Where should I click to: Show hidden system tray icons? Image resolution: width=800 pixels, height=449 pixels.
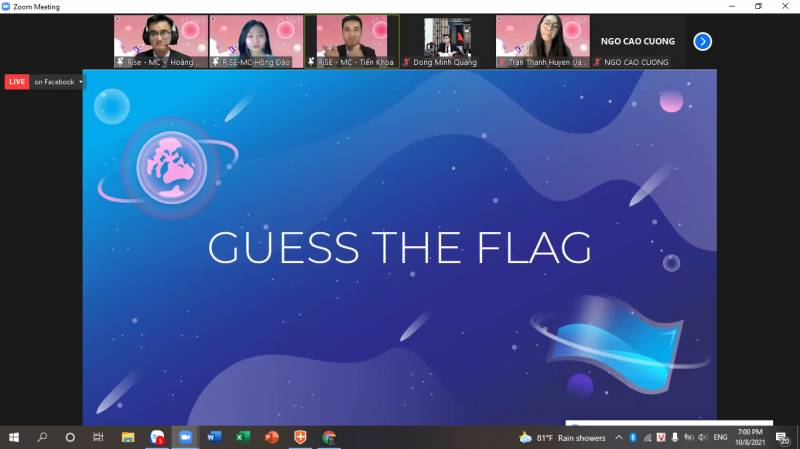coord(618,437)
